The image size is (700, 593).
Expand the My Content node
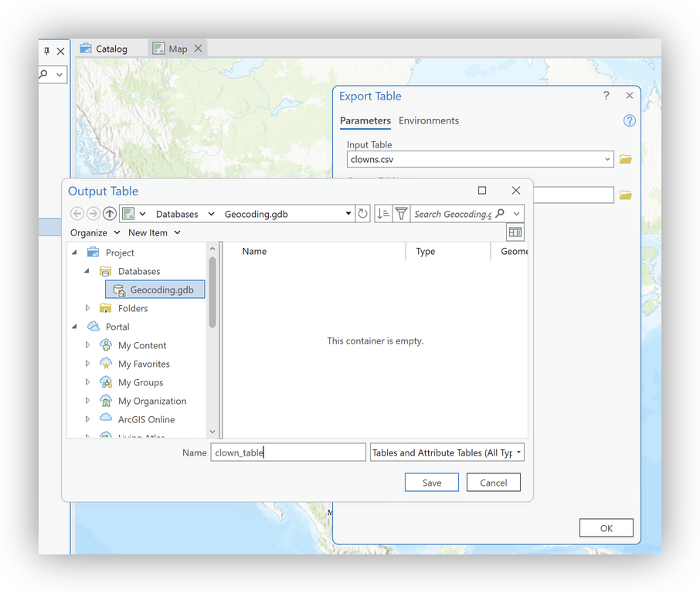(87, 345)
